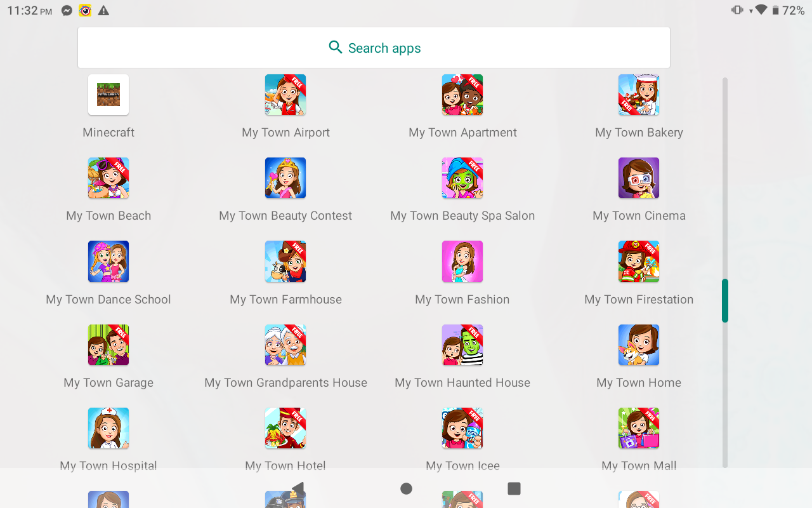
Task: Launch My Town Hotel app icon
Action: click(285, 428)
